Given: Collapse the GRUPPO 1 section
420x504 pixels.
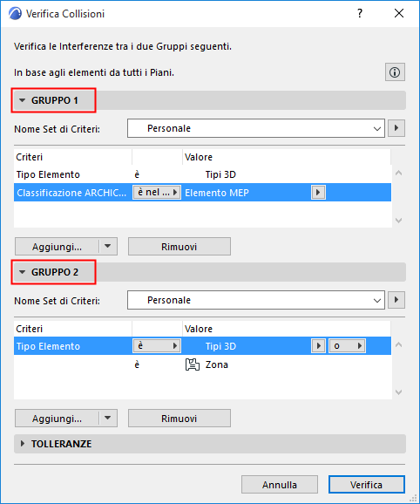Looking at the screenshot, I should (22, 100).
